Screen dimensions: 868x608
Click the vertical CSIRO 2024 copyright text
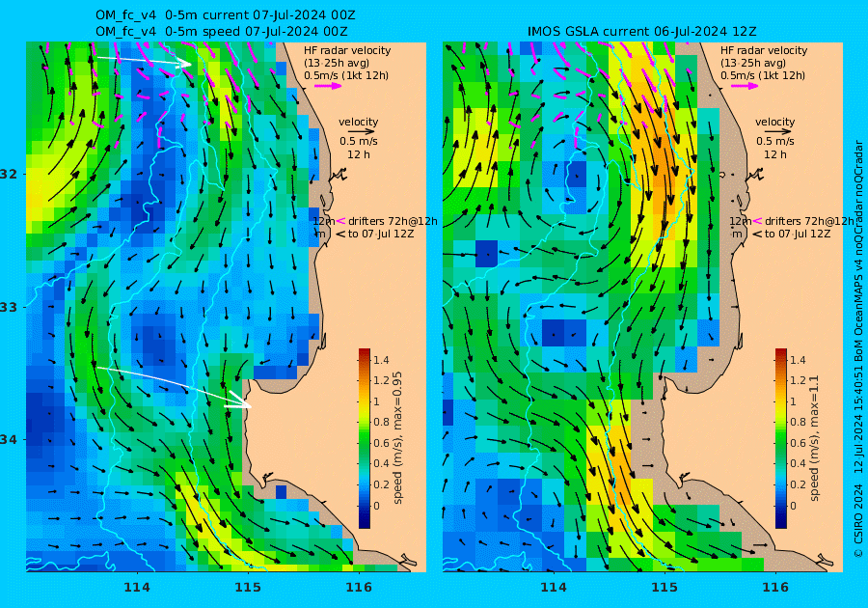(858, 520)
